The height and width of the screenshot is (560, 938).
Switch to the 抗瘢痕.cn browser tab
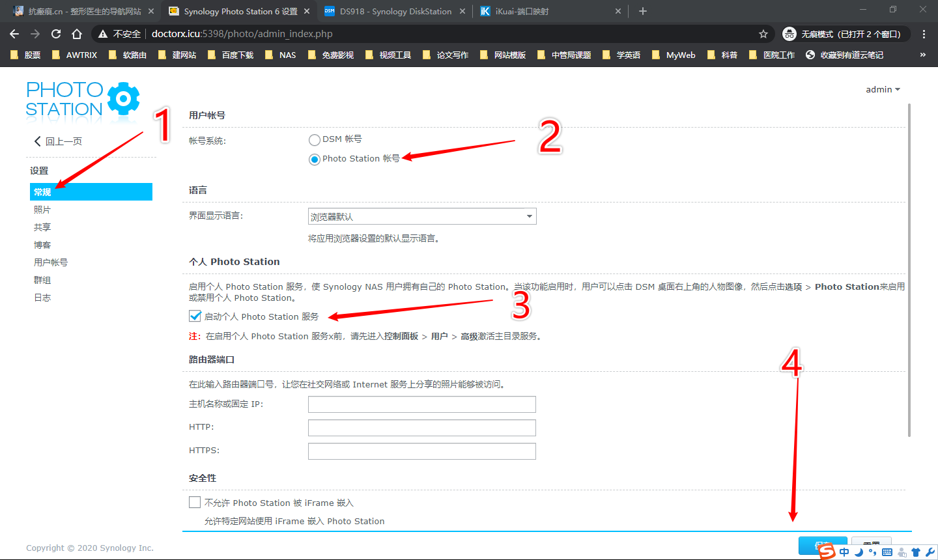[x=83, y=11]
